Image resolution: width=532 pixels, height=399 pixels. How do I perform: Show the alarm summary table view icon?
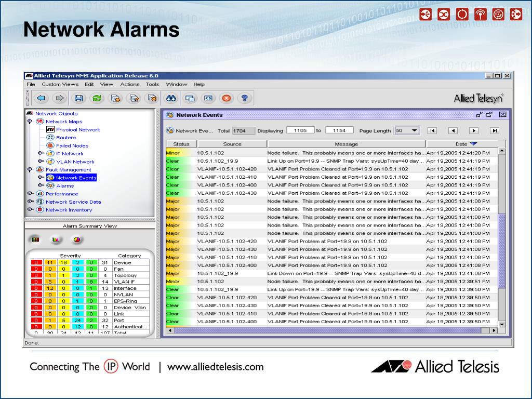[x=36, y=240]
